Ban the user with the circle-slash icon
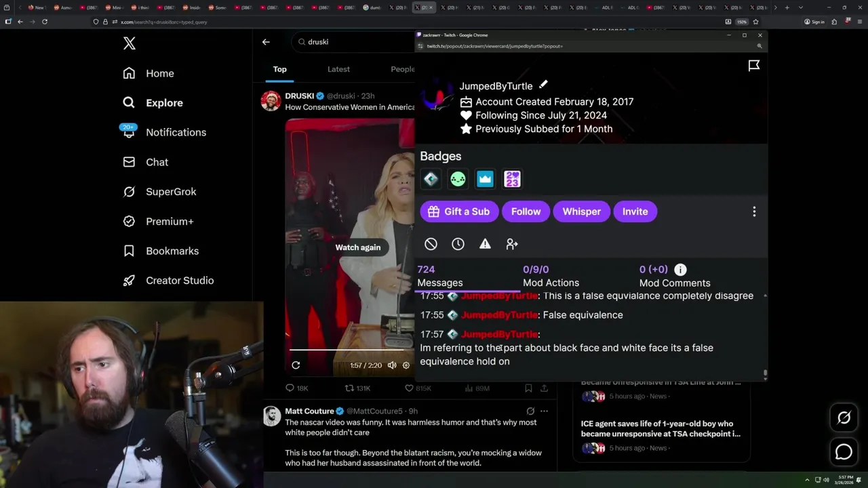The height and width of the screenshot is (488, 868). 431,244
